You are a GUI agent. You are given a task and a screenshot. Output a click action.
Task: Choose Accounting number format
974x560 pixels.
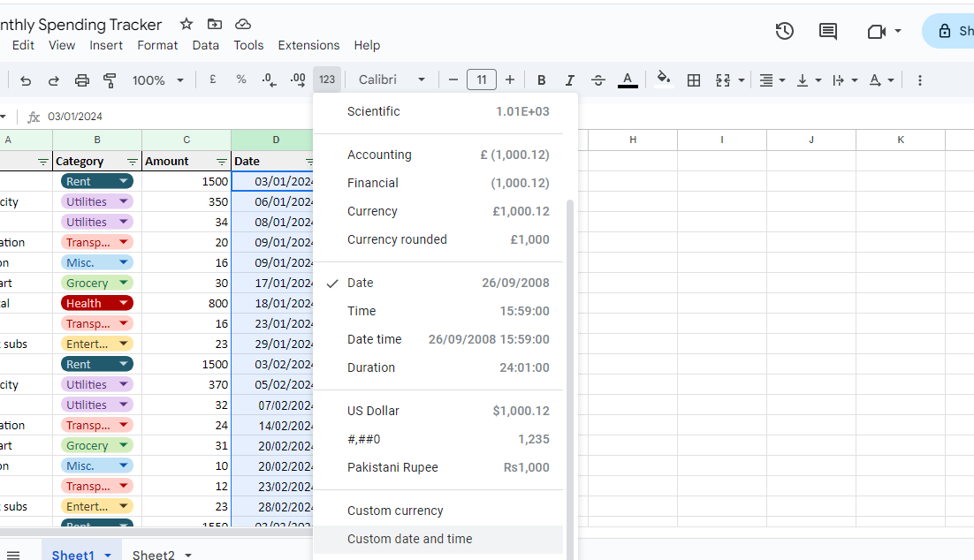click(x=438, y=155)
